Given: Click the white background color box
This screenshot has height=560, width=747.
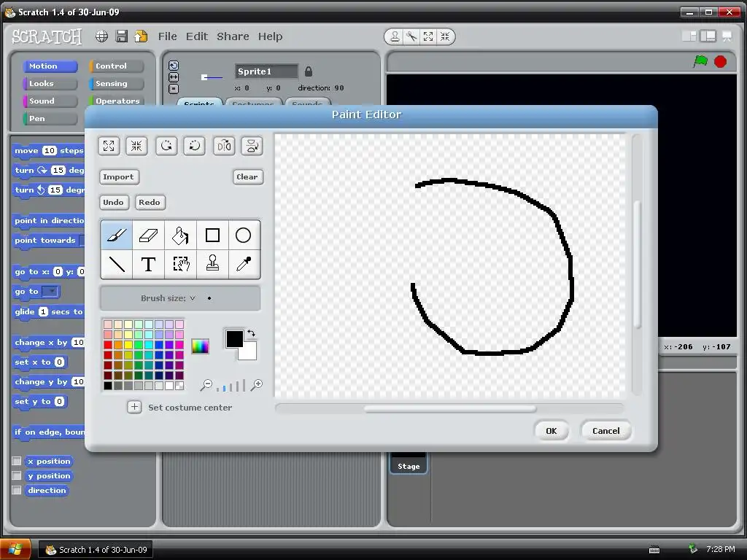Looking at the screenshot, I should point(249,352).
